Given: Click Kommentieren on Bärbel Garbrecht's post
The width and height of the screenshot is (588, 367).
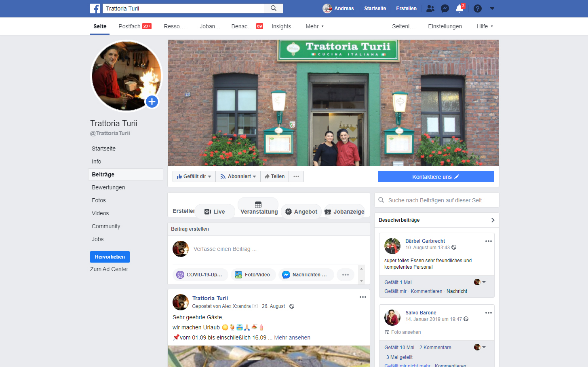Looking at the screenshot, I should pos(426,291).
